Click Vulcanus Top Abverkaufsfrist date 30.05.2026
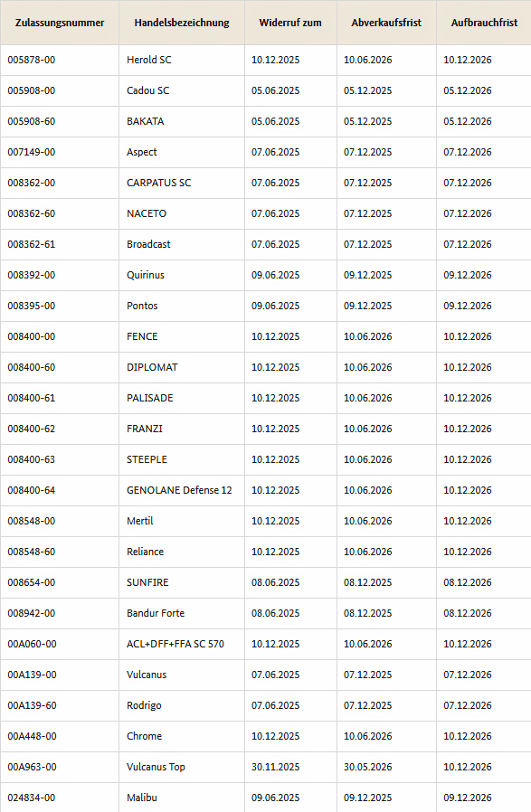 (x=368, y=767)
